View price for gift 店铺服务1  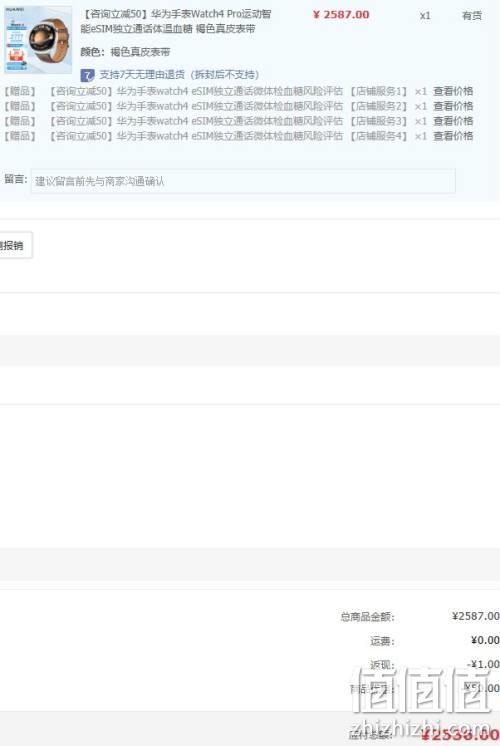click(453, 91)
